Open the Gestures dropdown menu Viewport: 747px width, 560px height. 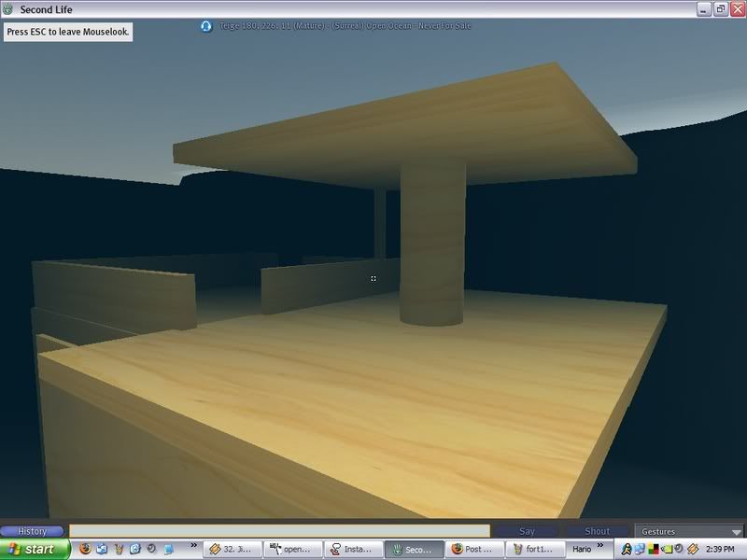689,531
